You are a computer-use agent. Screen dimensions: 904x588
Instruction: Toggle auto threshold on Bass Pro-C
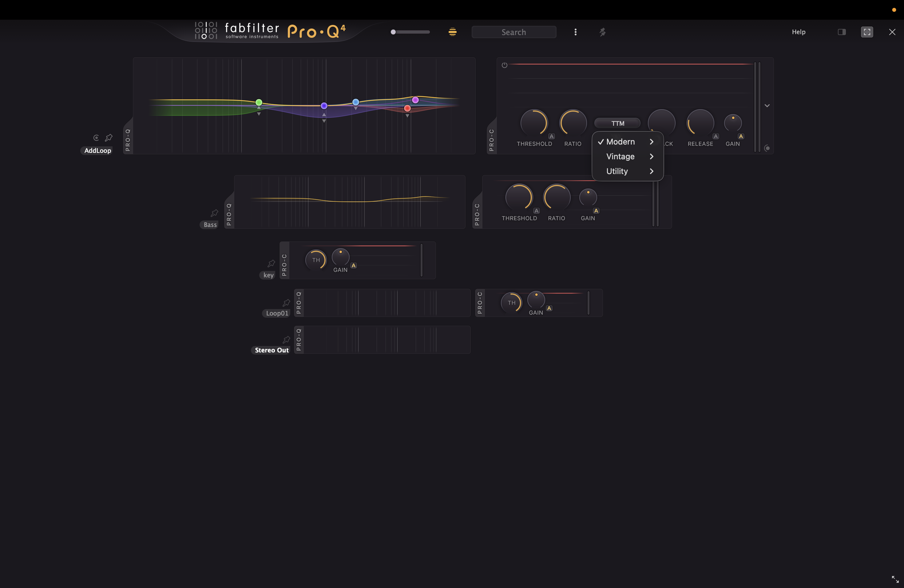point(536,211)
